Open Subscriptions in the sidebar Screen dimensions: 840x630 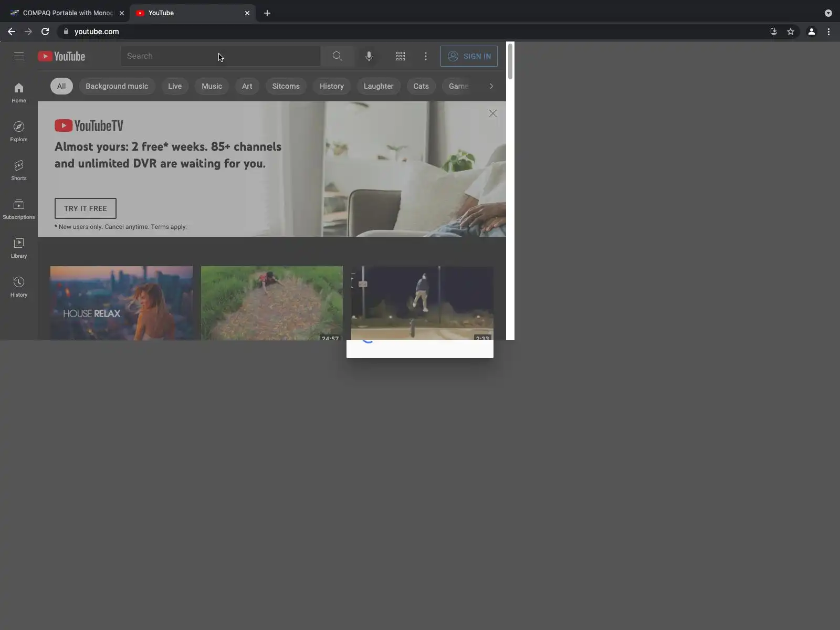[19, 209]
